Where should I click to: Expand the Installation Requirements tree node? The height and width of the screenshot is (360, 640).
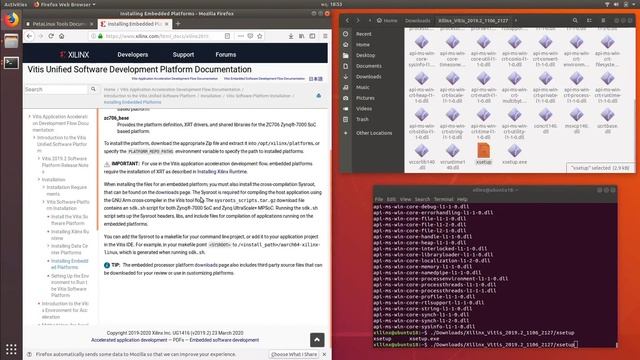(x=44, y=187)
